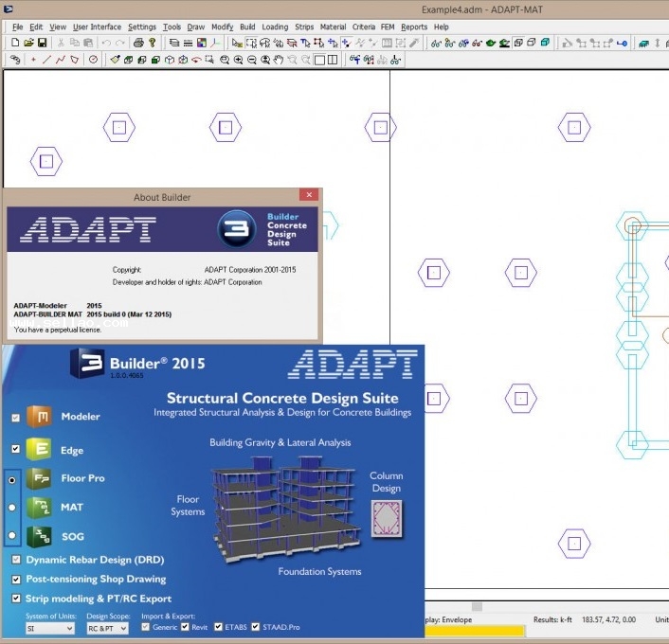
Task: Click the cyan solid box view icon
Action: click(x=545, y=43)
